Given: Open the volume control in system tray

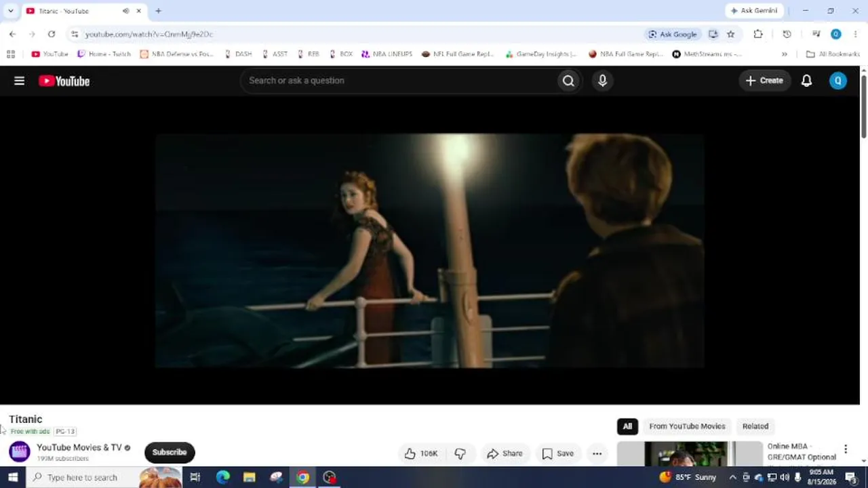Looking at the screenshot, I should tap(785, 477).
